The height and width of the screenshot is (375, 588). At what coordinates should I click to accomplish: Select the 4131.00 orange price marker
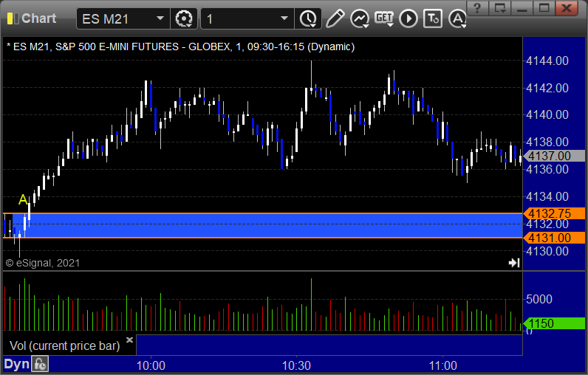click(x=554, y=238)
